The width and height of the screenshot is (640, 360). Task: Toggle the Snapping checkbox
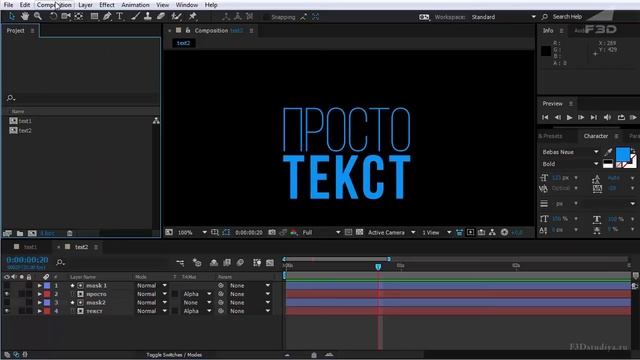coord(267,17)
